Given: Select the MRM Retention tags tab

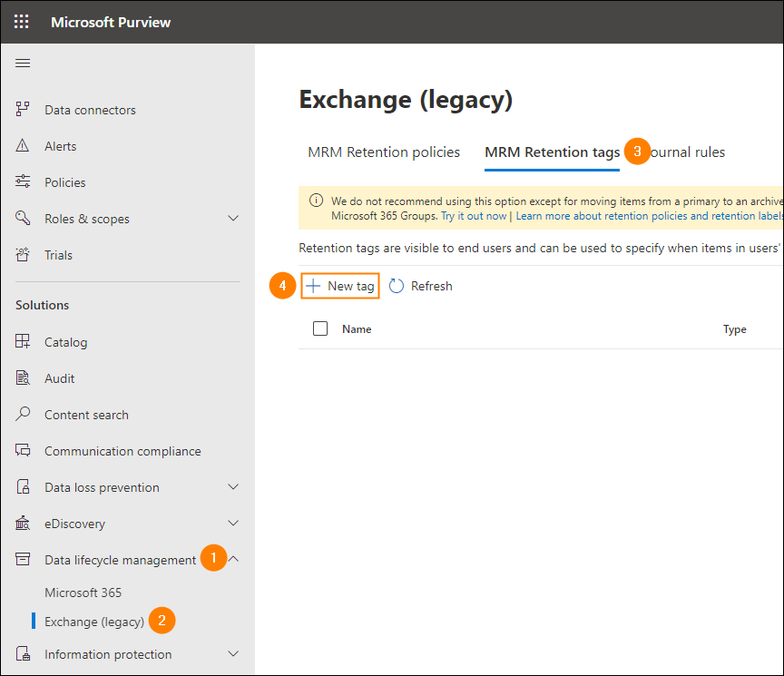Looking at the screenshot, I should [552, 152].
